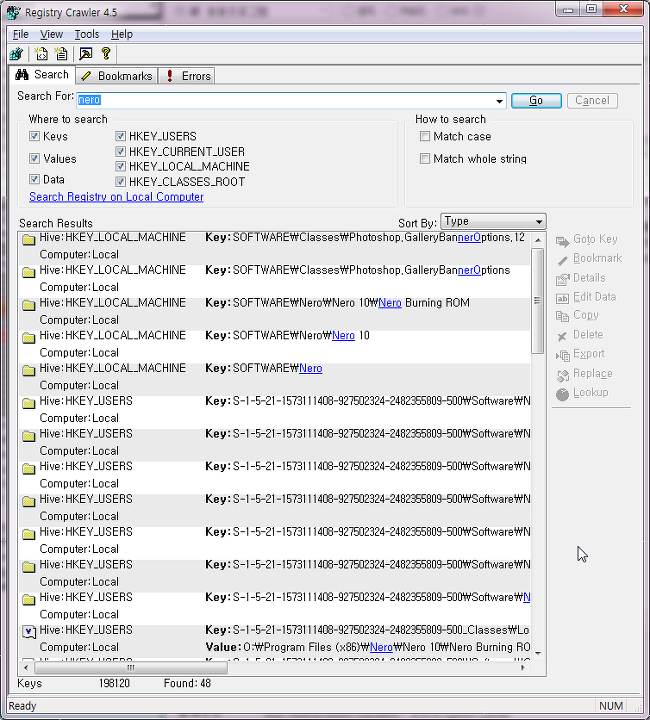
Task: Select the Search tab
Action: click(42, 74)
